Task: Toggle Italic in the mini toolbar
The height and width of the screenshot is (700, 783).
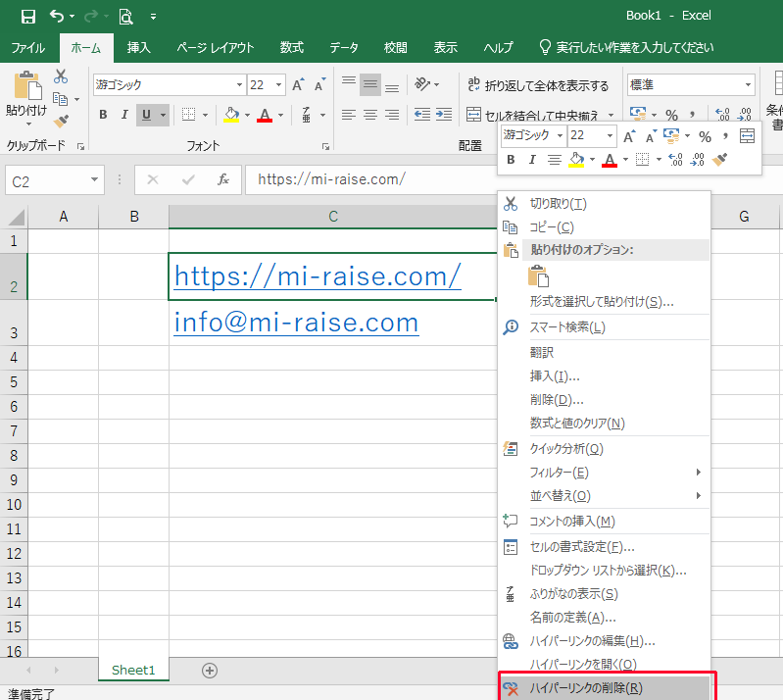Action: [x=532, y=160]
